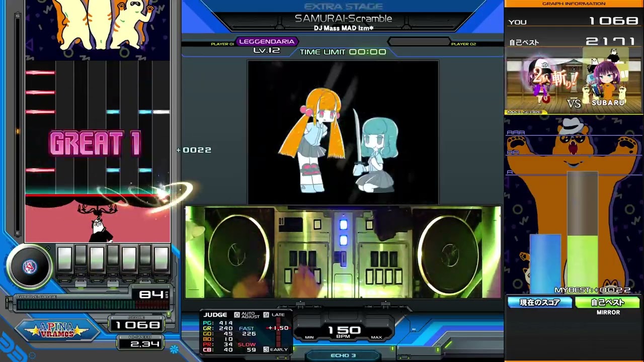Click the blue current score graph bar

click(545, 263)
